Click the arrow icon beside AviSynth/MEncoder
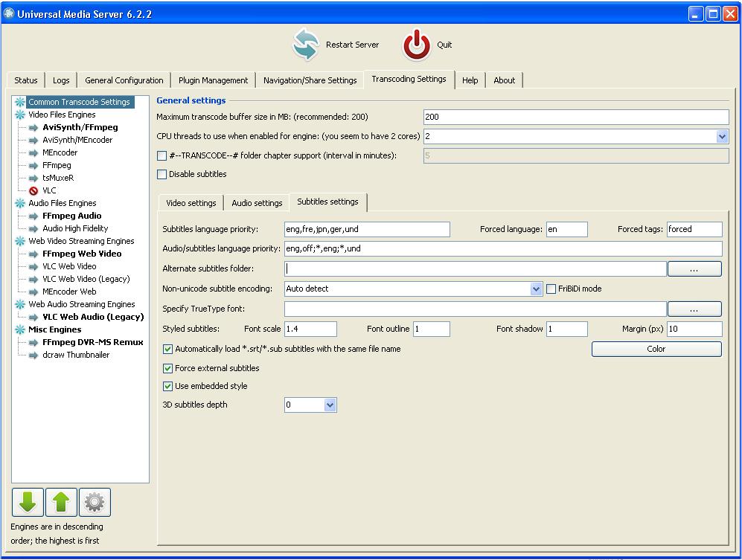Screen dimensions: 742x560 [33, 140]
